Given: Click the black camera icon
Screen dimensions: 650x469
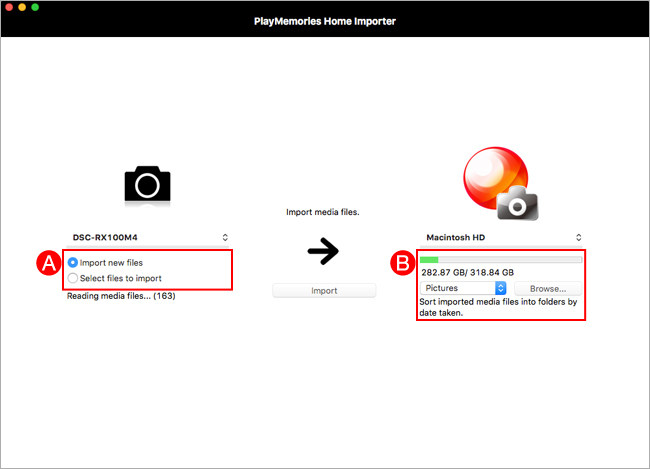Looking at the screenshot, I should (x=147, y=185).
